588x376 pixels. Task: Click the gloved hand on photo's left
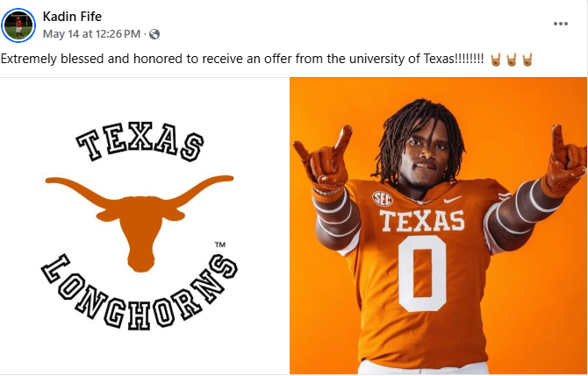click(325, 159)
